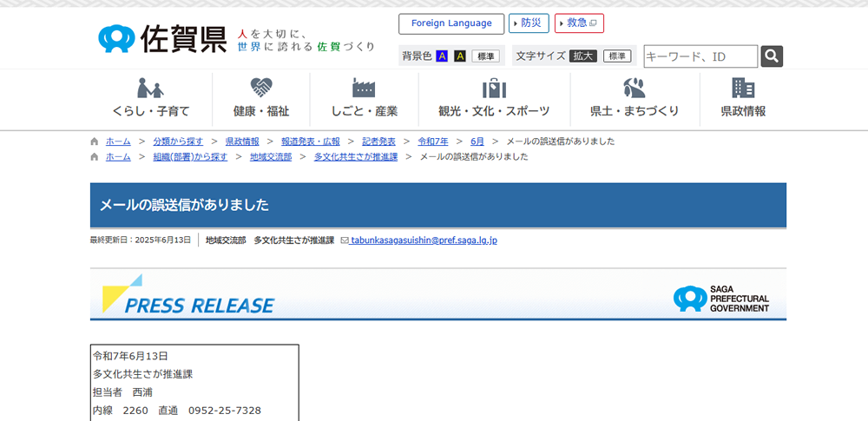Click the keyword/ID search field
The width and height of the screenshot is (868, 421).
click(700, 56)
